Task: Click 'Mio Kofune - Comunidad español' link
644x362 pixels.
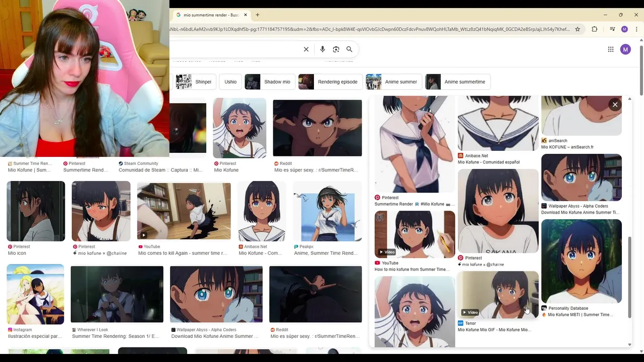Action: pyautogui.click(x=489, y=162)
